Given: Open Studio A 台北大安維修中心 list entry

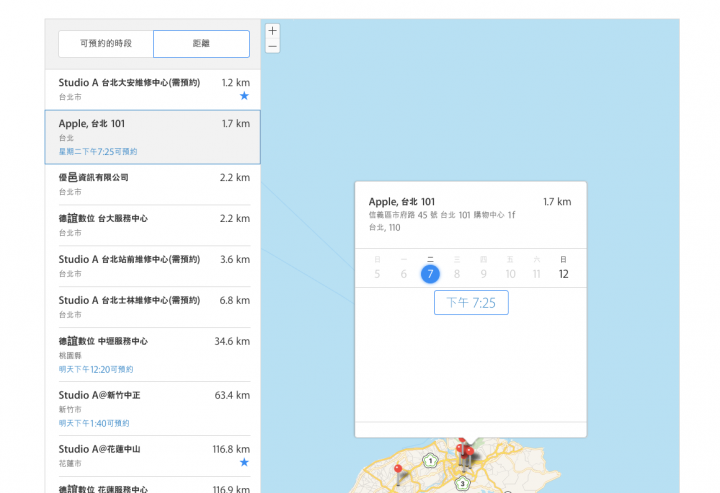Looking at the screenshot, I should [152, 90].
